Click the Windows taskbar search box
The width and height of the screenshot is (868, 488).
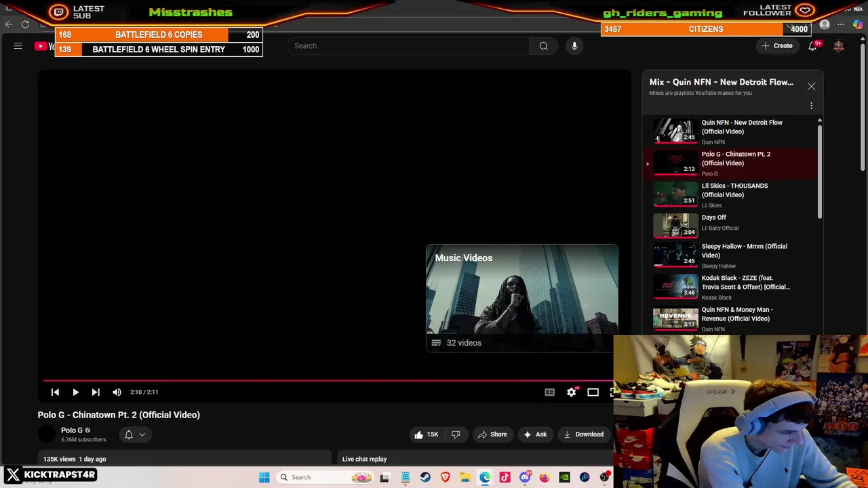[x=325, y=477]
